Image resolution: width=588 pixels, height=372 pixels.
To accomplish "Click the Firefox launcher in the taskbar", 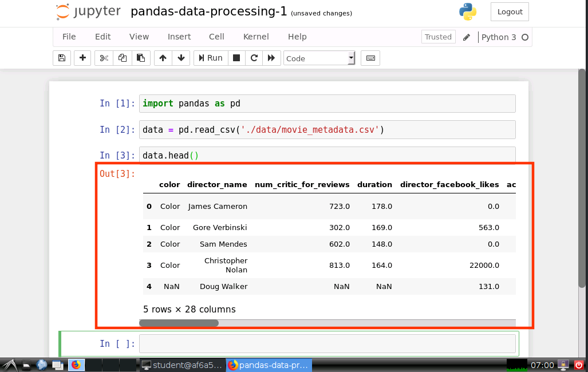I will 76,365.
